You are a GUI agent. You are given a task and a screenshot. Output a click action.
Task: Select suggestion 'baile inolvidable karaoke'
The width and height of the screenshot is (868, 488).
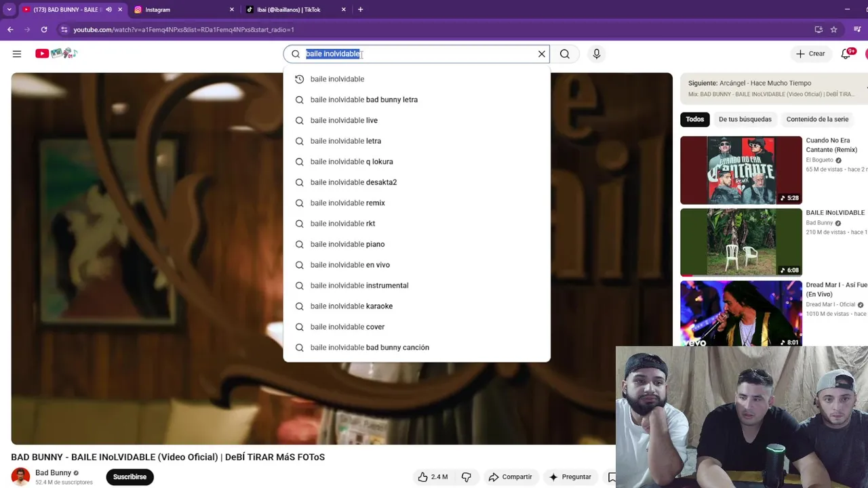pos(416,306)
